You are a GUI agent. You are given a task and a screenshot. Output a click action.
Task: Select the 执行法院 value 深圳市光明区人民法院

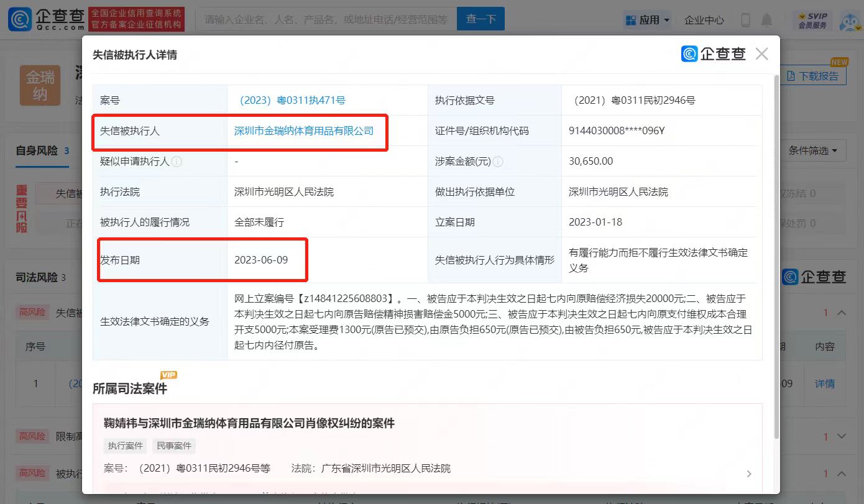coord(284,191)
